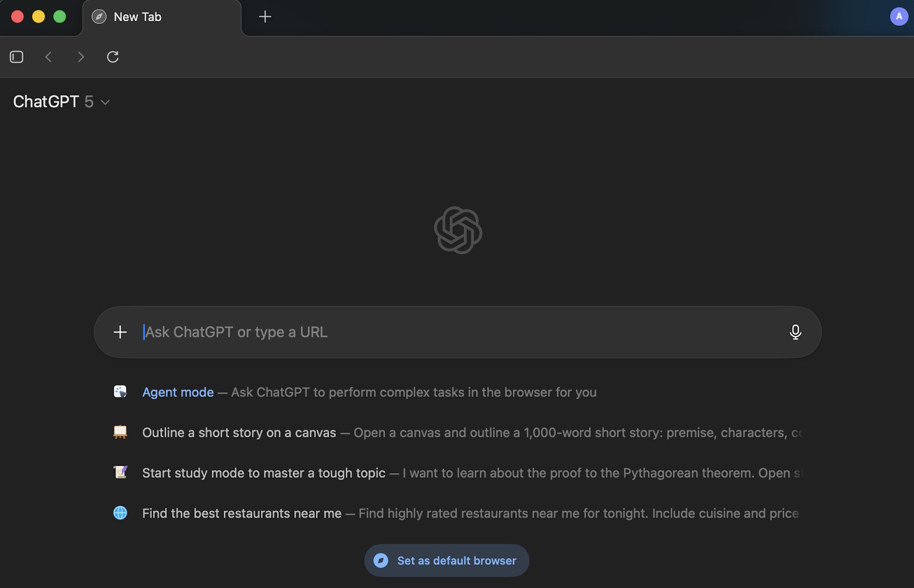This screenshot has width=914, height=588.
Task: Click the canvas easel suggestion icon
Action: (x=120, y=432)
